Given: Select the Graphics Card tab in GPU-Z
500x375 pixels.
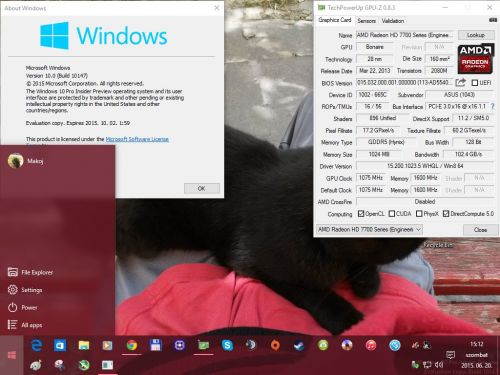Looking at the screenshot, I should click(335, 20).
